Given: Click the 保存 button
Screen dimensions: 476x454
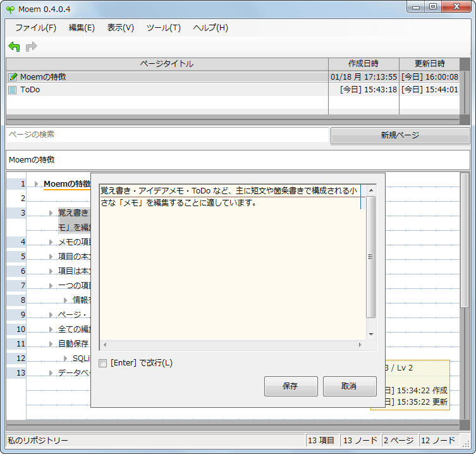Looking at the screenshot, I should pyautogui.click(x=291, y=386).
